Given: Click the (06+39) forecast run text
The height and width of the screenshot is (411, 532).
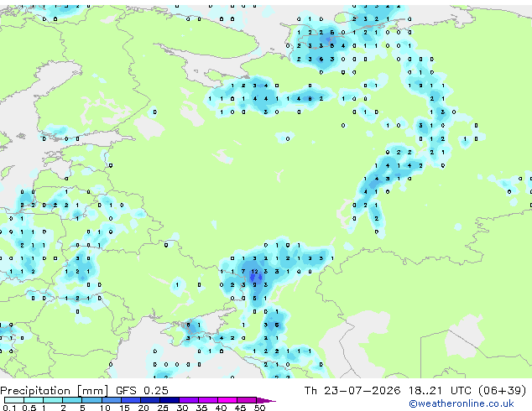Looking at the screenshot, I should (x=502, y=391).
